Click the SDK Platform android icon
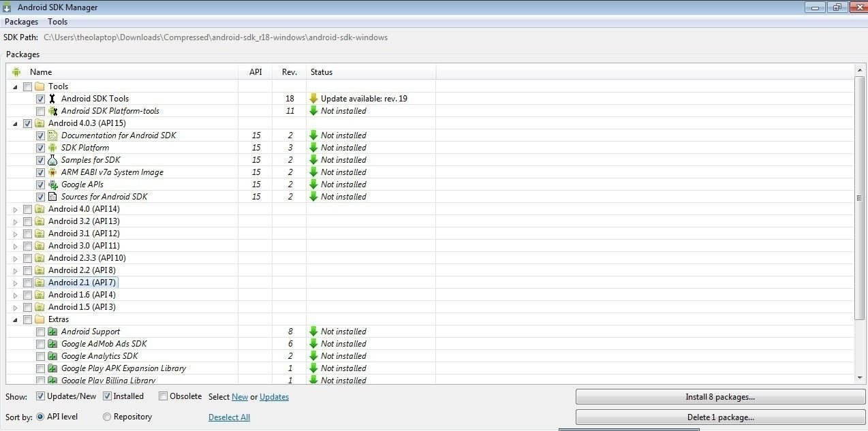 (52, 148)
